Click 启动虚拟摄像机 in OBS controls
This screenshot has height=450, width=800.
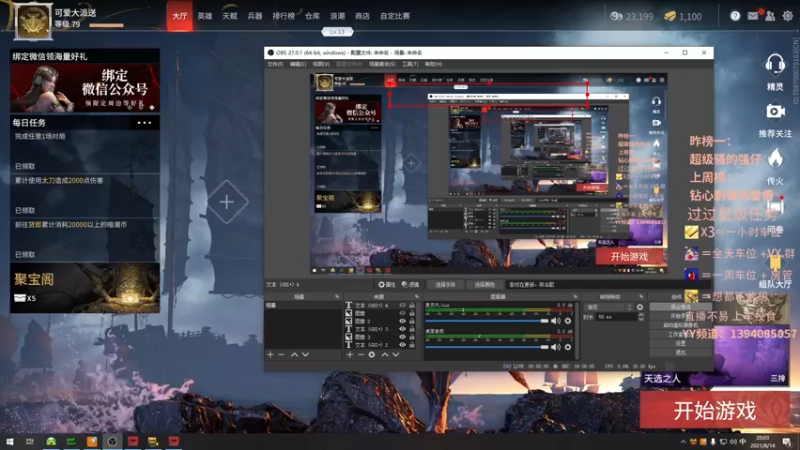pyautogui.click(x=680, y=325)
